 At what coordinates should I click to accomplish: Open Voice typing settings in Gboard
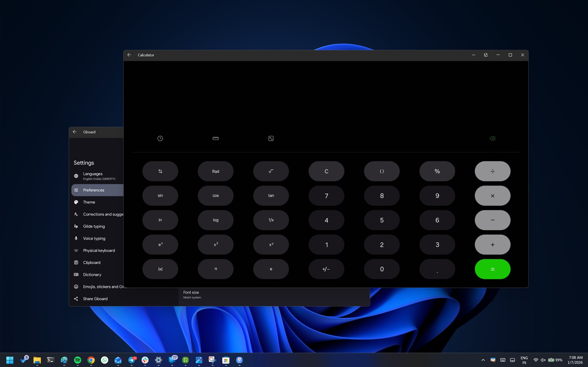94,238
